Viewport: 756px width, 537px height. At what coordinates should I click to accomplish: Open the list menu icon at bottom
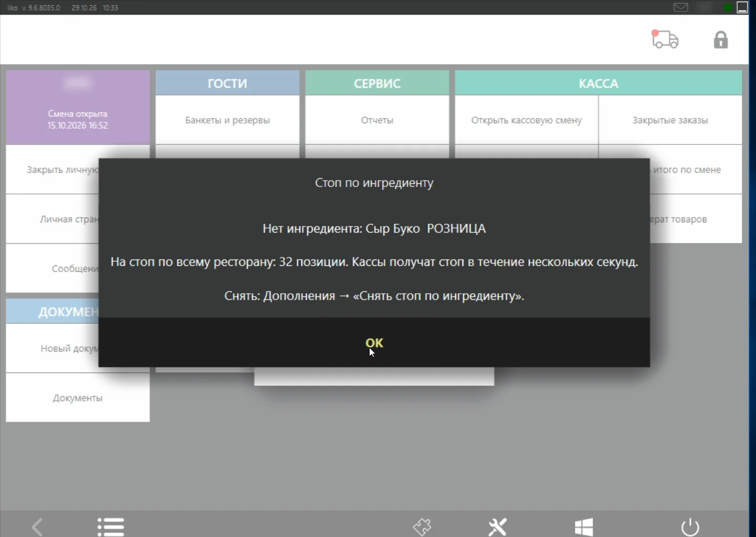tap(111, 526)
